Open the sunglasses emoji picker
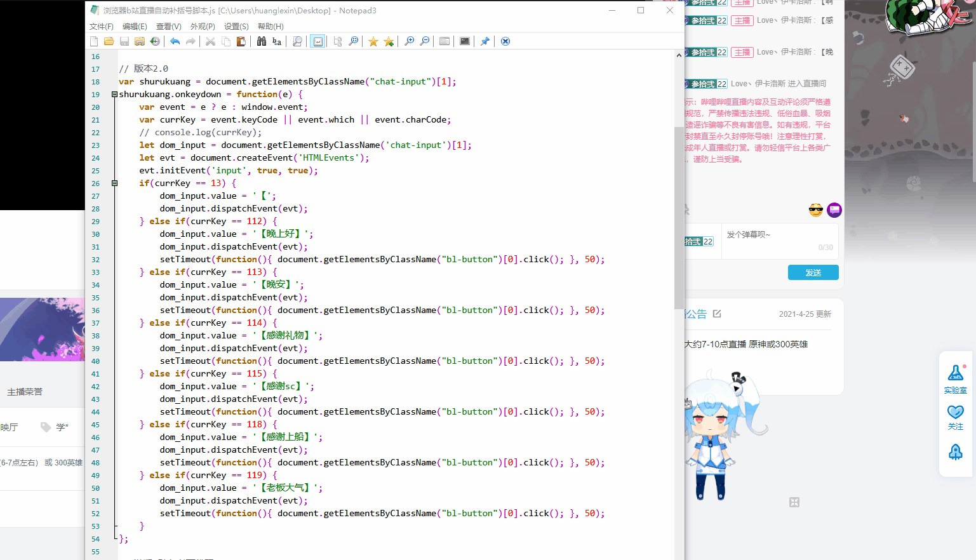 point(816,210)
